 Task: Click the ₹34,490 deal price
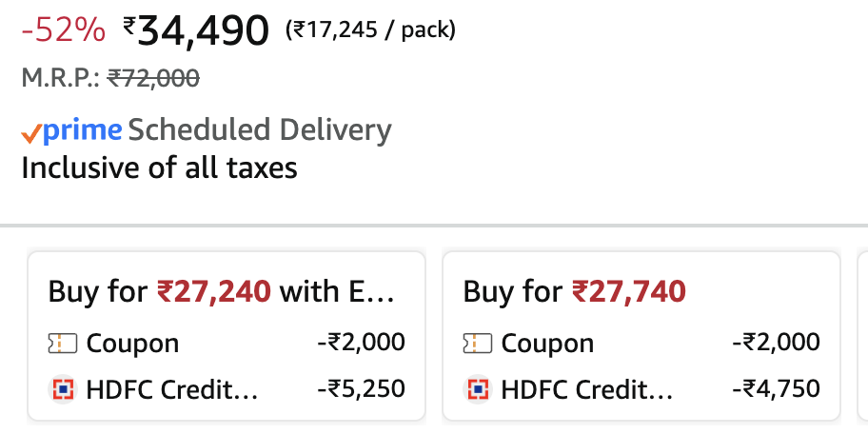pyautogui.click(x=196, y=30)
